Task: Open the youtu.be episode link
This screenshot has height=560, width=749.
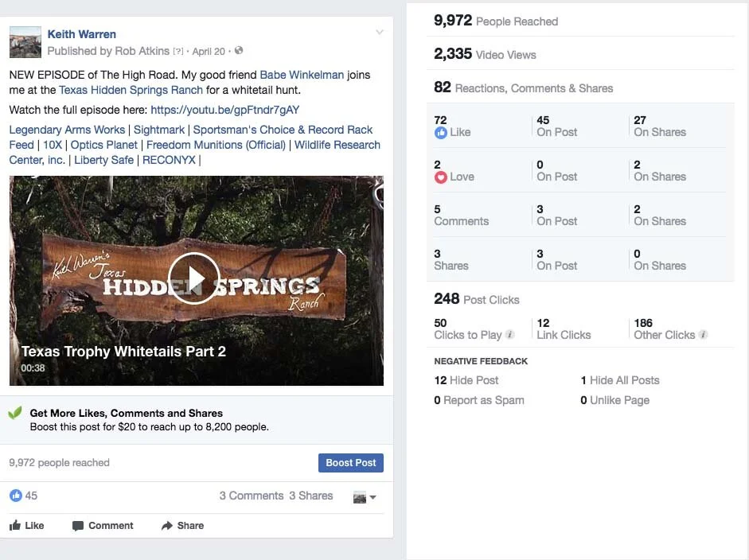Action: coord(225,111)
